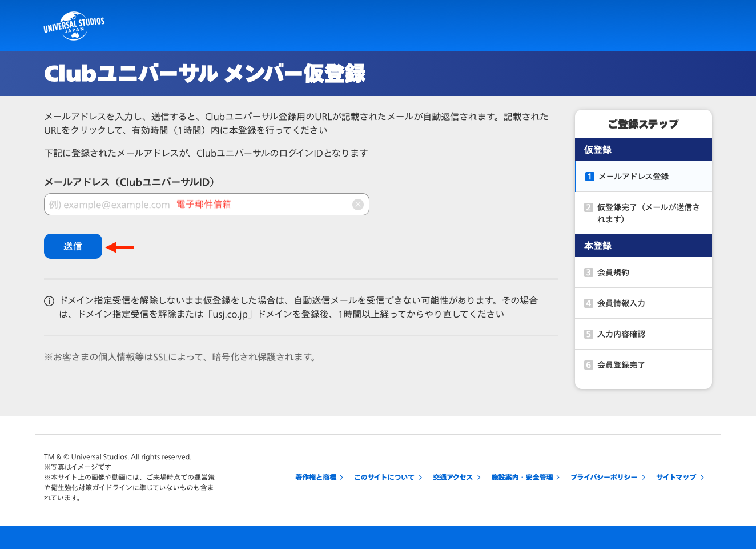Click the SSL encryption notice text
Image resolution: width=756 pixels, height=549 pixels.
[181, 357]
